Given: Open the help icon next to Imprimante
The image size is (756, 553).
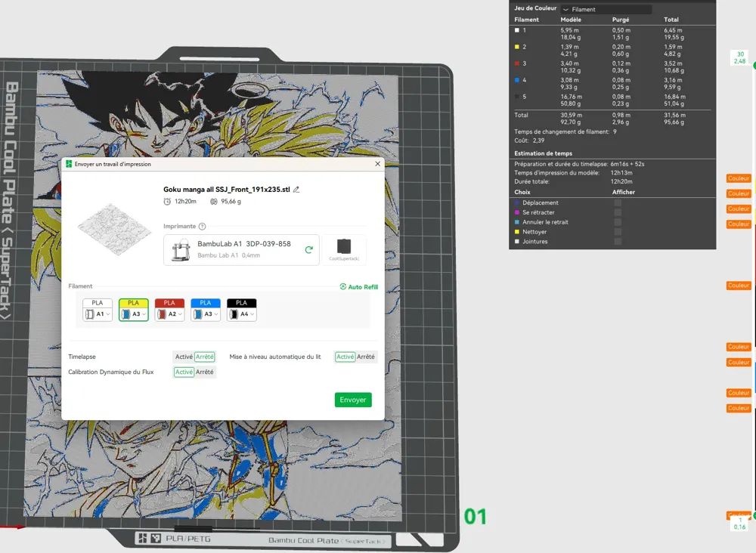Looking at the screenshot, I should [x=203, y=227].
